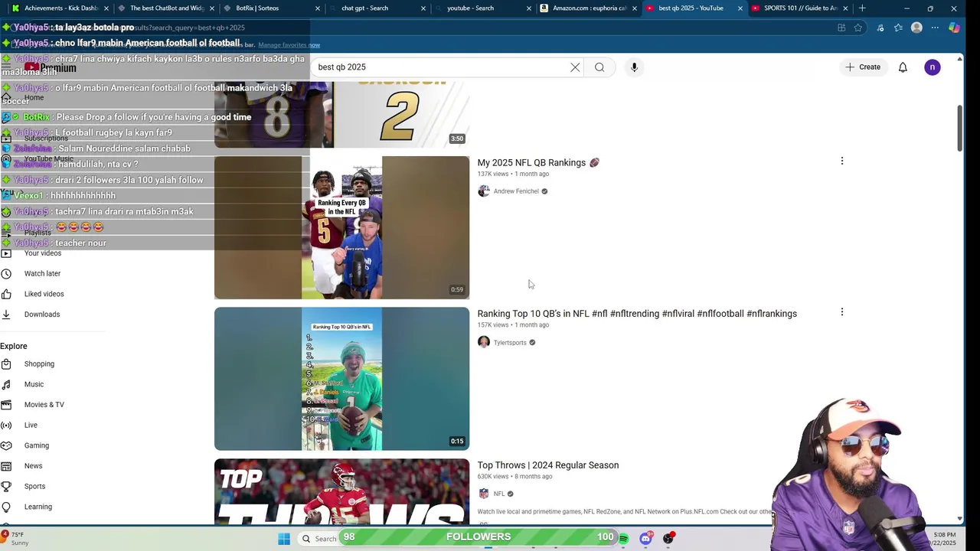
Task: Visit the Andrew Fenichel channel name link
Action: 516,191
